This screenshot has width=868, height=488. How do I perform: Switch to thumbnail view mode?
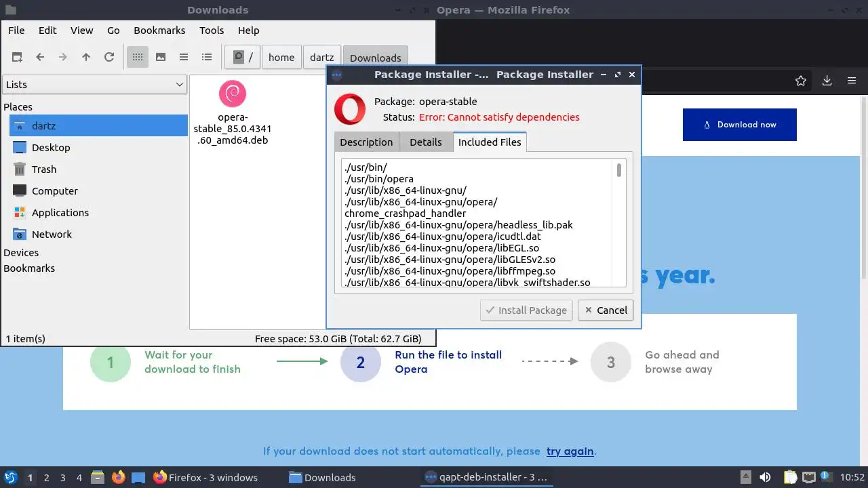[161, 58]
